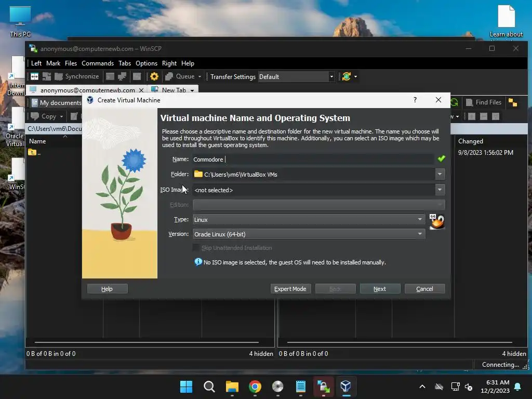Click the disc icon on the taskbar
This screenshot has width=532, height=399.
[x=277, y=387]
